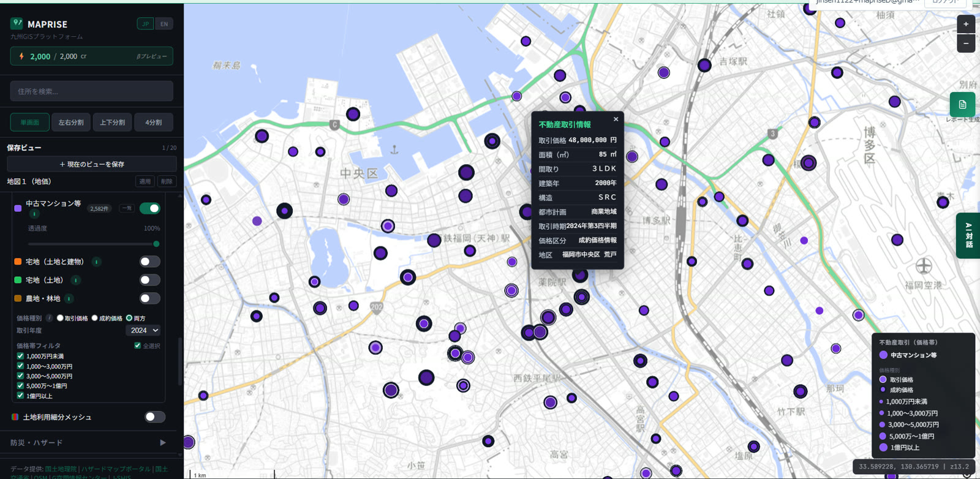Click the coordinates readout at bottom right
Screen dimensions: 980x479
[913, 467]
